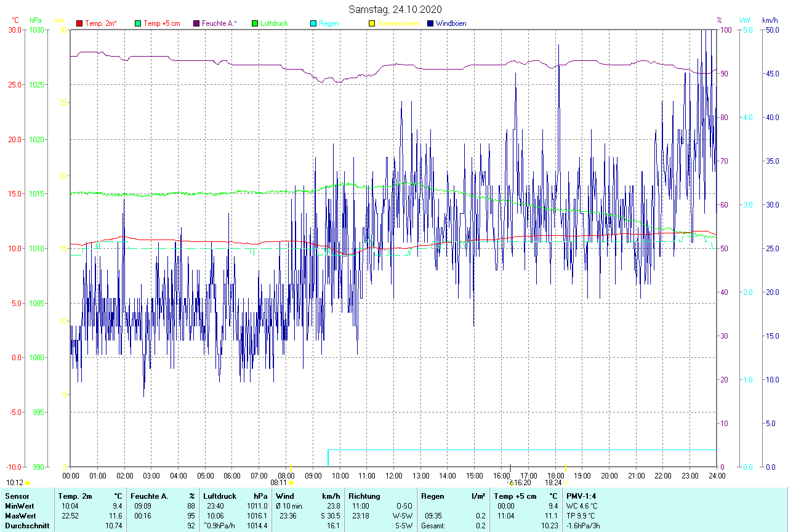Click the average temperature value 10.74
788x532 pixels.
[114, 526]
